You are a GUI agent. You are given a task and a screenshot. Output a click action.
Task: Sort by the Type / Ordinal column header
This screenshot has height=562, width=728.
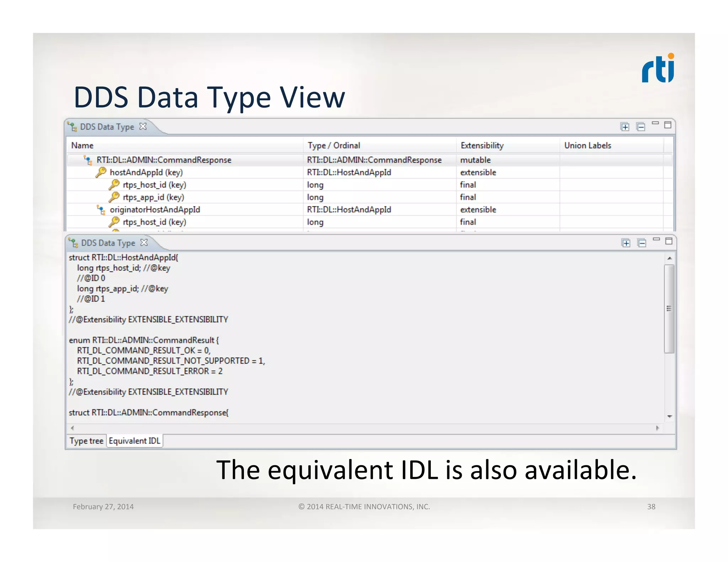point(380,145)
